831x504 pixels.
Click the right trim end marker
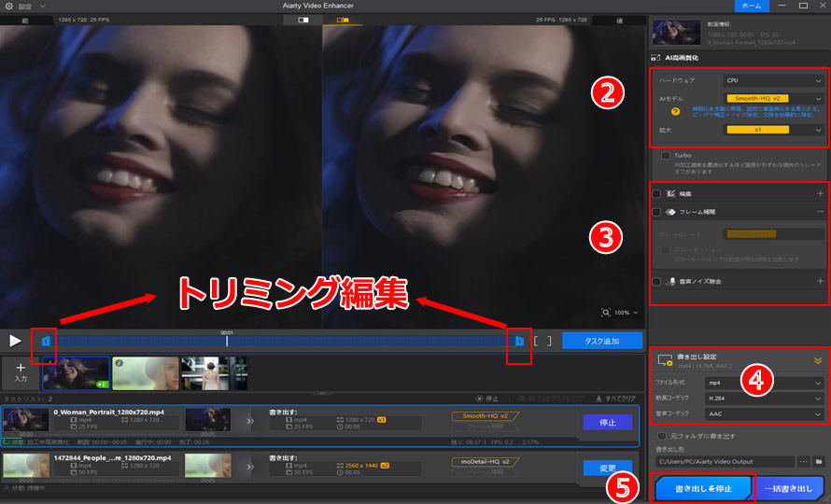coord(518,342)
